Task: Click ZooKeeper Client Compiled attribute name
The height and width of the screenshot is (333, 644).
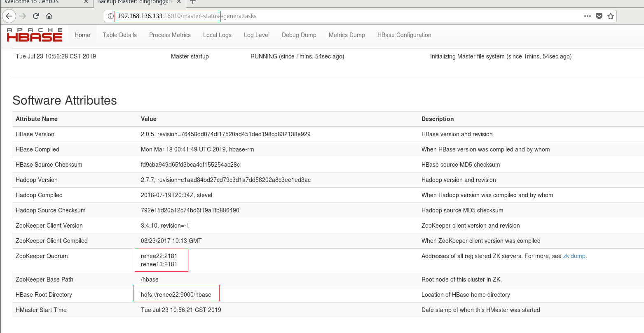Action: (x=52, y=241)
